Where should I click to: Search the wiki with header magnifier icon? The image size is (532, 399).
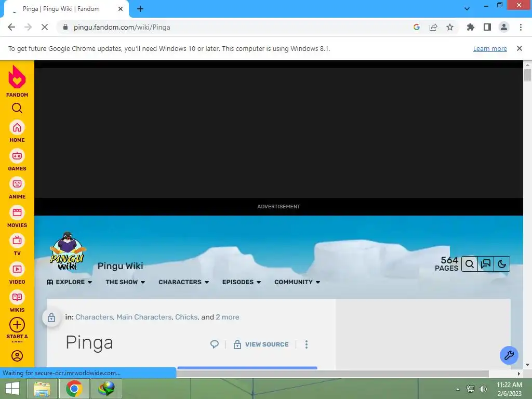click(x=470, y=264)
